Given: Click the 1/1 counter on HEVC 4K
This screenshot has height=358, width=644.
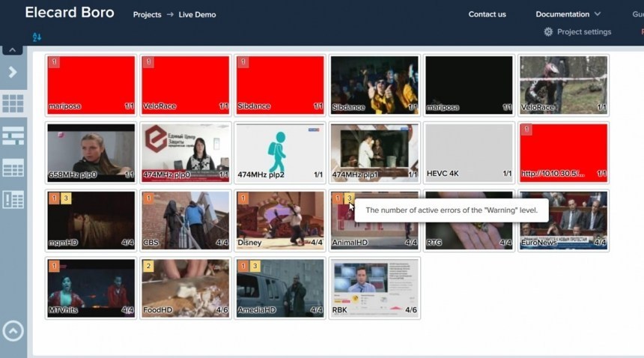Looking at the screenshot, I should (507, 174).
